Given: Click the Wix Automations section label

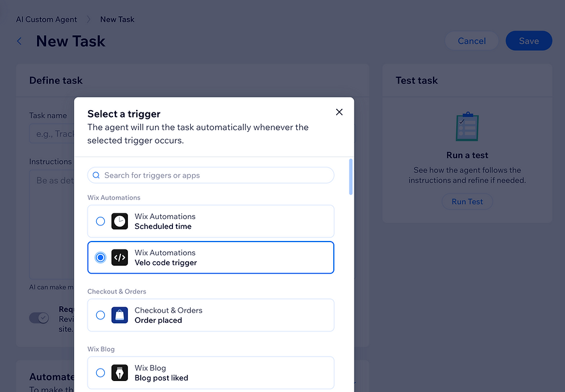Looking at the screenshot, I should [x=114, y=198].
